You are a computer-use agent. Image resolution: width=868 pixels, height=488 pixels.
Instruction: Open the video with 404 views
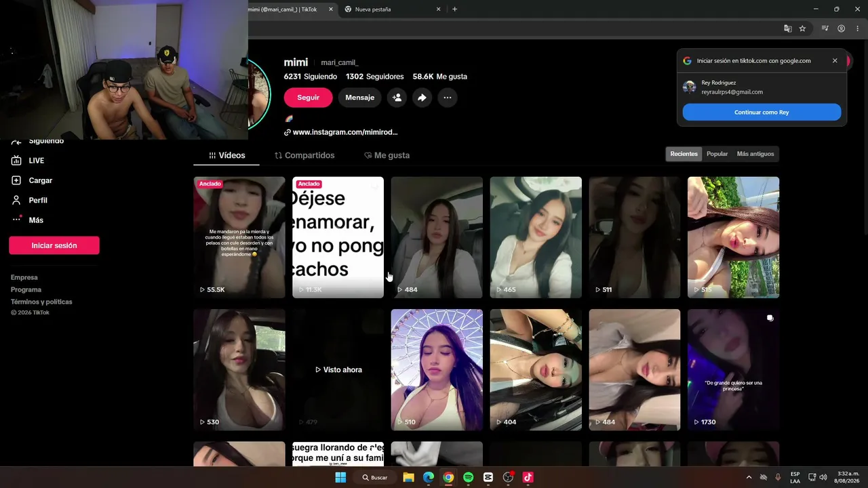[x=536, y=370]
